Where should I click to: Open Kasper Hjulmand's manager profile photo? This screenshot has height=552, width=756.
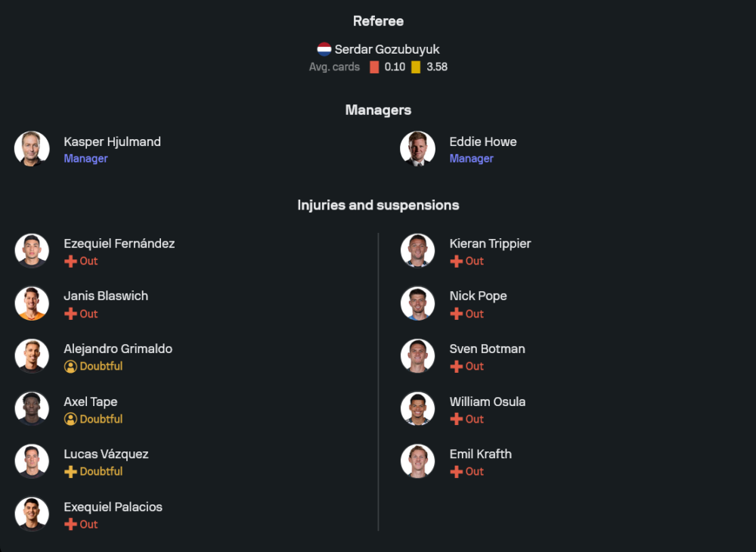point(32,149)
